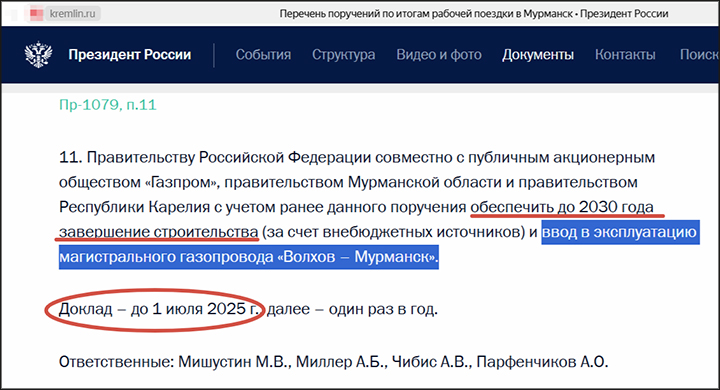This screenshot has height=390, width=720.
Task: Click the underlined phrase обеспечить до 2030 года
Action: tap(562, 207)
